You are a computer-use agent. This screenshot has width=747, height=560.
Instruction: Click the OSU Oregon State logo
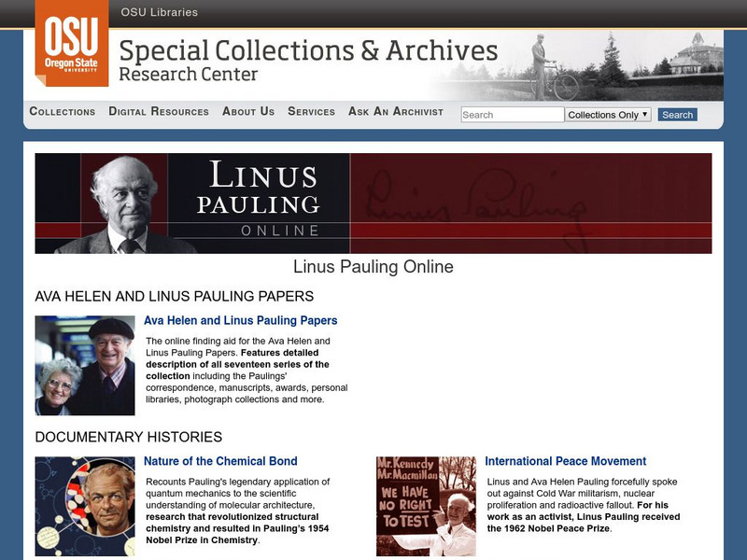tap(72, 43)
